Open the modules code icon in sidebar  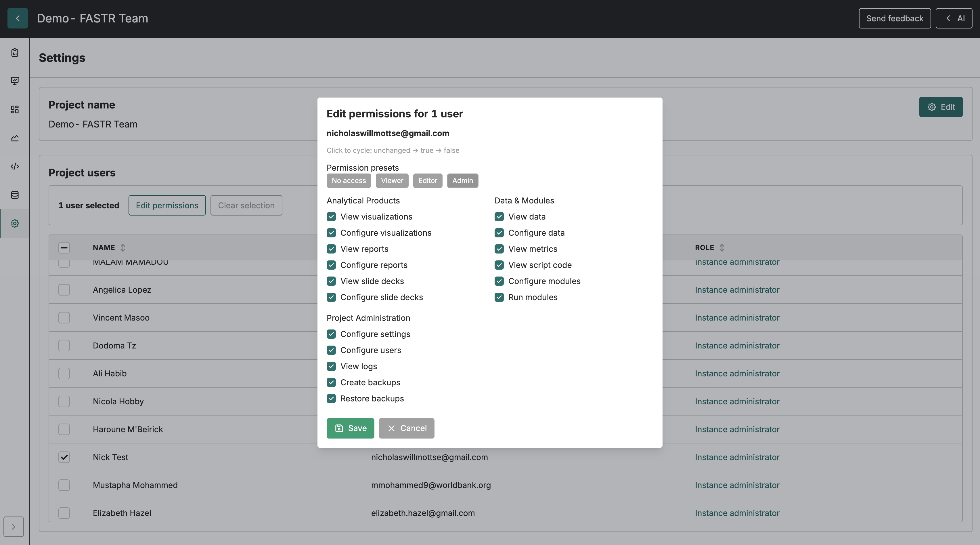tap(15, 166)
